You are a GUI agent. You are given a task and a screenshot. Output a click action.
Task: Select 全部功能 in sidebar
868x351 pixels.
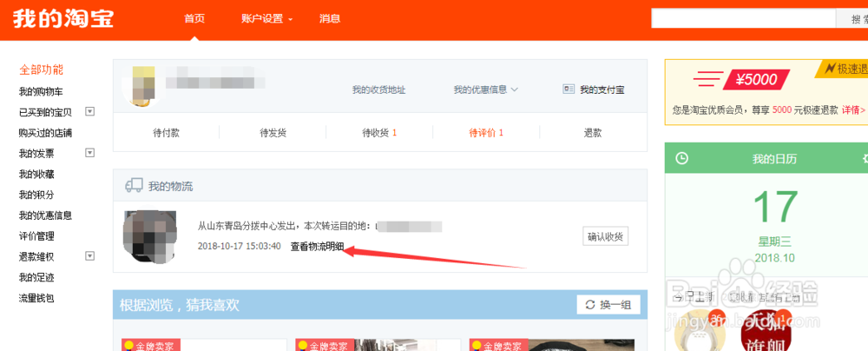[42, 70]
